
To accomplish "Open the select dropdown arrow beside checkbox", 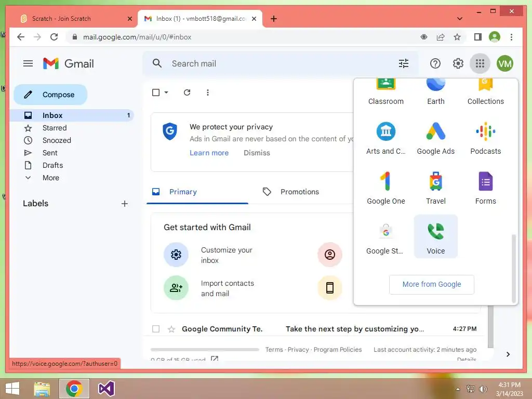I will click(x=166, y=92).
